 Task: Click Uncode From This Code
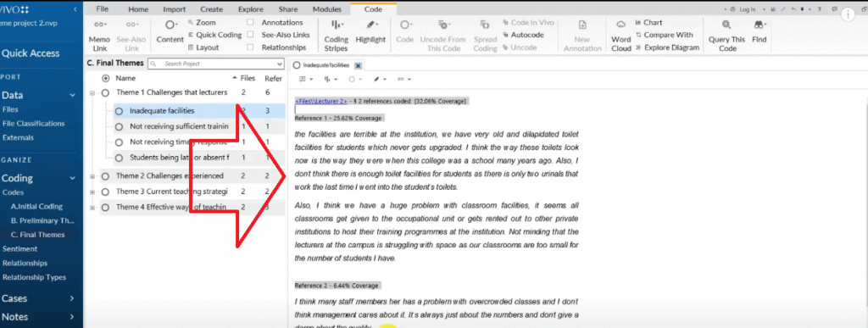coord(442,36)
